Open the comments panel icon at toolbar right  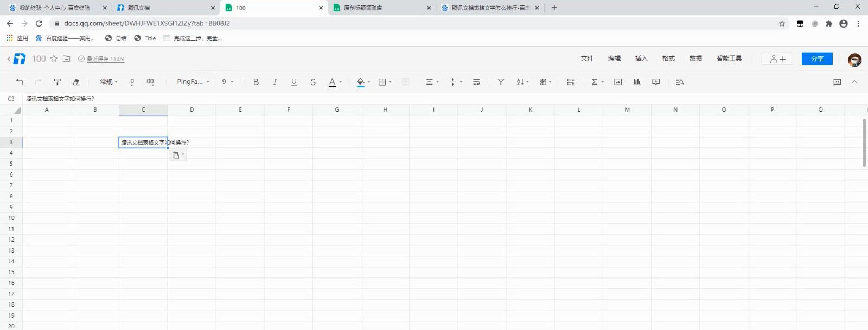tap(837, 82)
